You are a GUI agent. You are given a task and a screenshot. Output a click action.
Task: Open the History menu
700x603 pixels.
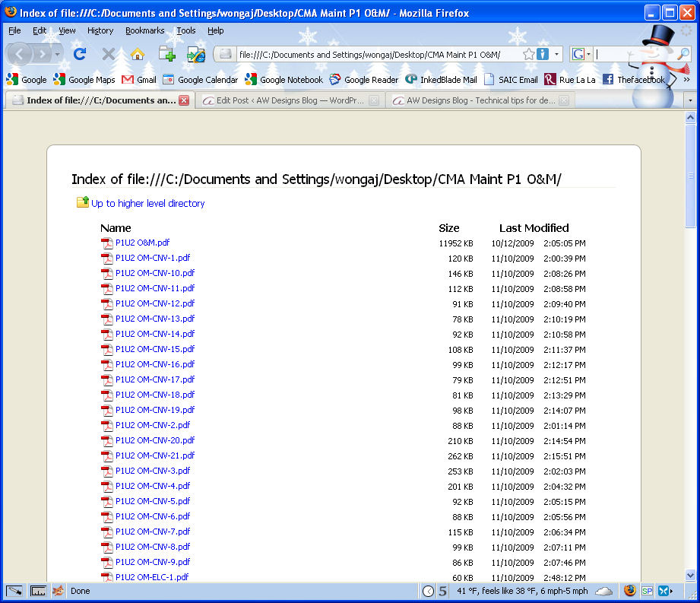coord(100,30)
